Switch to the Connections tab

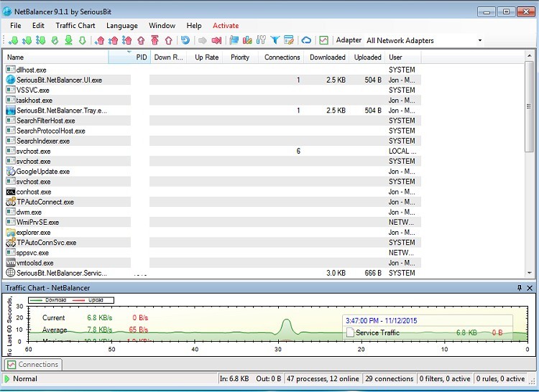click(x=33, y=365)
